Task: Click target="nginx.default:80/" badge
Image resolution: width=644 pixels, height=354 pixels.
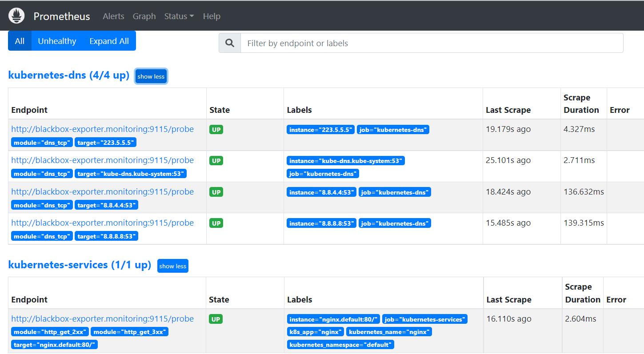Action: click(54, 345)
